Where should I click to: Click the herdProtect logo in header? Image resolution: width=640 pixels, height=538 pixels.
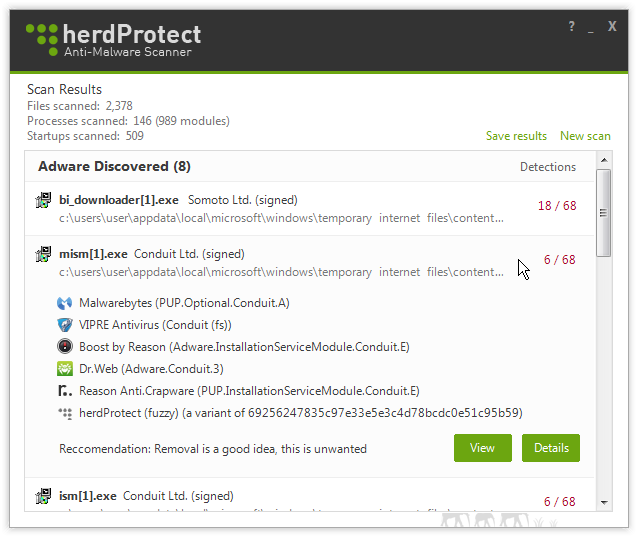pos(113,40)
